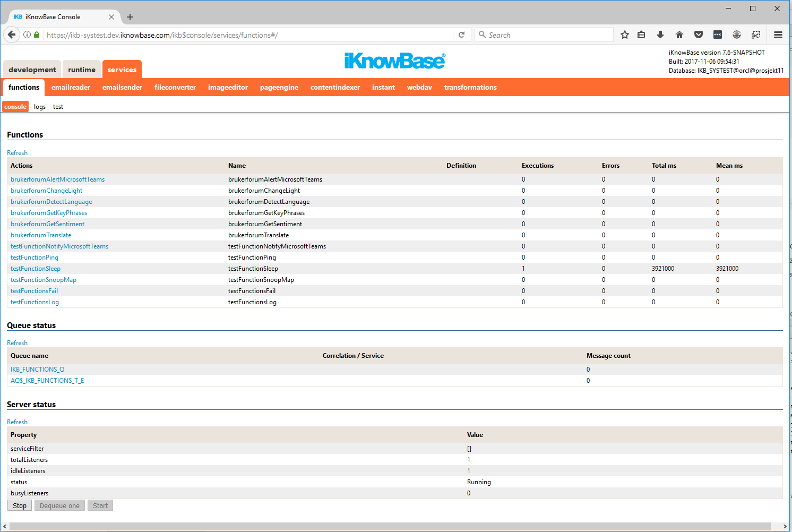Go to browser home page icon
The width and height of the screenshot is (792, 532).
point(679,35)
